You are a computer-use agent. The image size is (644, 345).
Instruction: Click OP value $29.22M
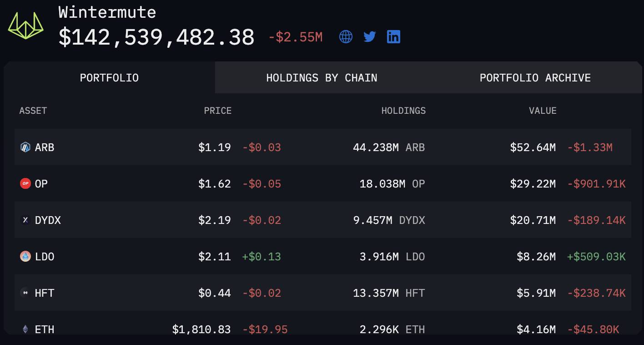533,184
